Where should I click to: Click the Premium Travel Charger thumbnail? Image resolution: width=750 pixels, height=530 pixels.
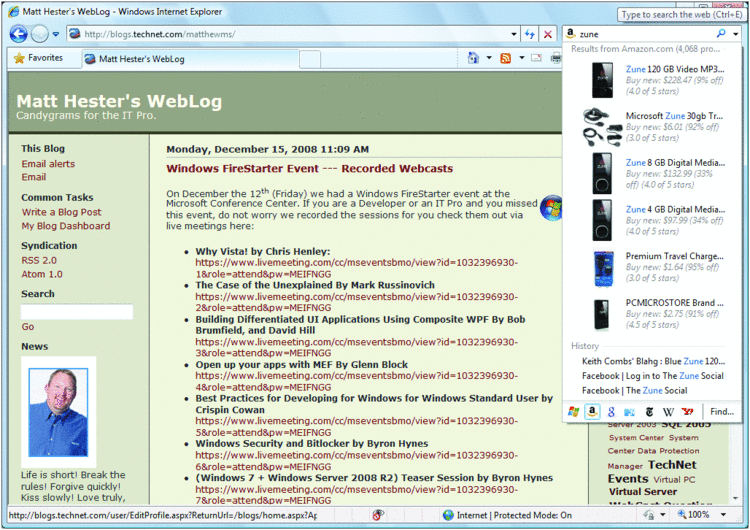pyautogui.click(x=603, y=268)
